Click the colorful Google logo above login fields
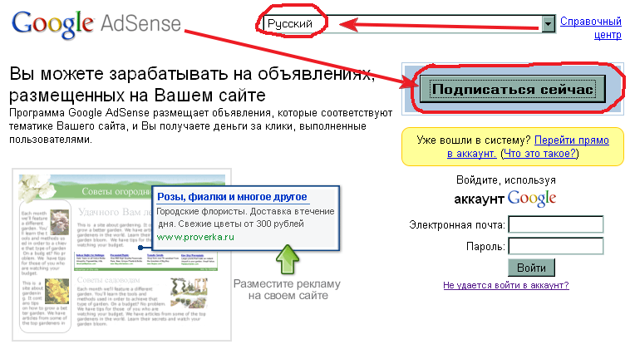The height and width of the screenshot is (364, 630). (x=532, y=198)
